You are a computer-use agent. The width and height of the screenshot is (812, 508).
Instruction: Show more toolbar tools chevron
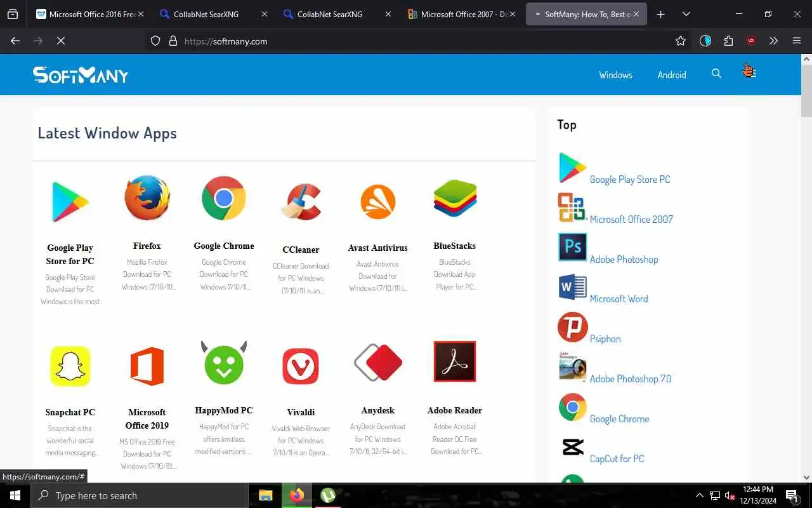[773, 41]
